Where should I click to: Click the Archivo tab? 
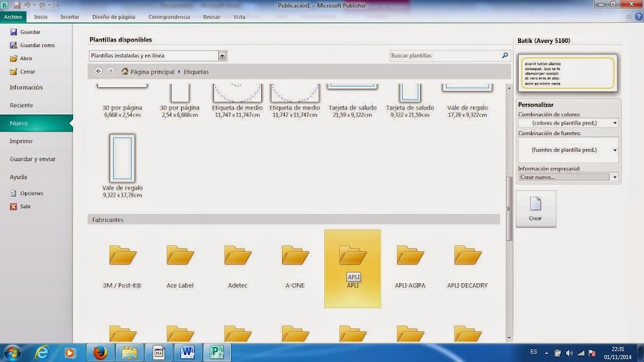[13, 17]
